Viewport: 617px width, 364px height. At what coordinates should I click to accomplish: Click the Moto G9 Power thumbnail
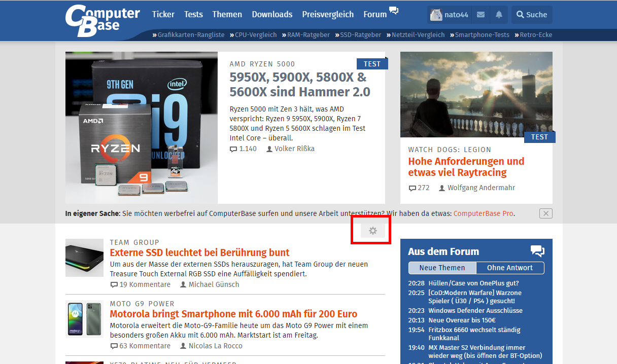[84, 319]
